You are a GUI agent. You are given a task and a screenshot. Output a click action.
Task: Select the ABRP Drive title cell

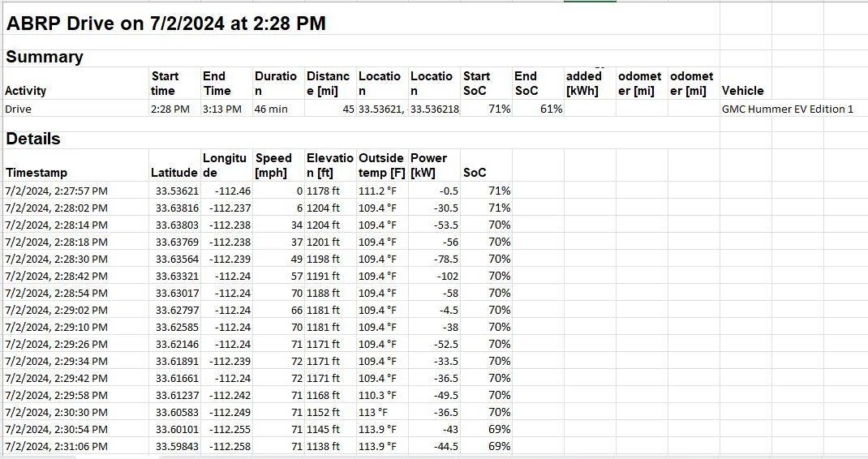[165, 24]
